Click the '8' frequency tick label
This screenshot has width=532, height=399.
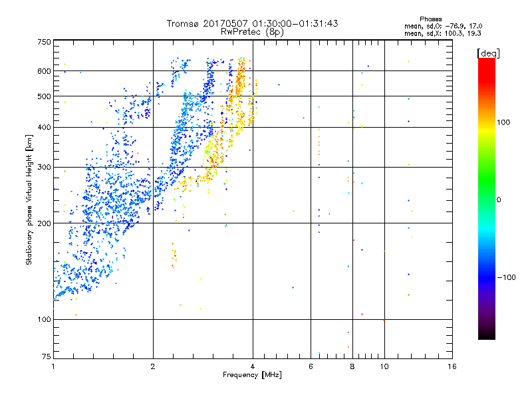point(352,366)
